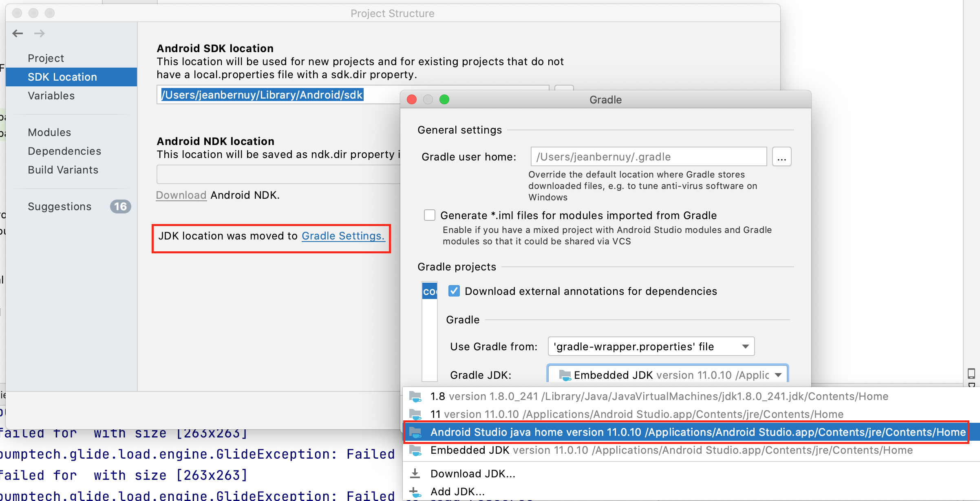Click folder icon beside Embedded JDK combo box
The image size is (980, 501).
pyautogui.click(x=565, y=375)
